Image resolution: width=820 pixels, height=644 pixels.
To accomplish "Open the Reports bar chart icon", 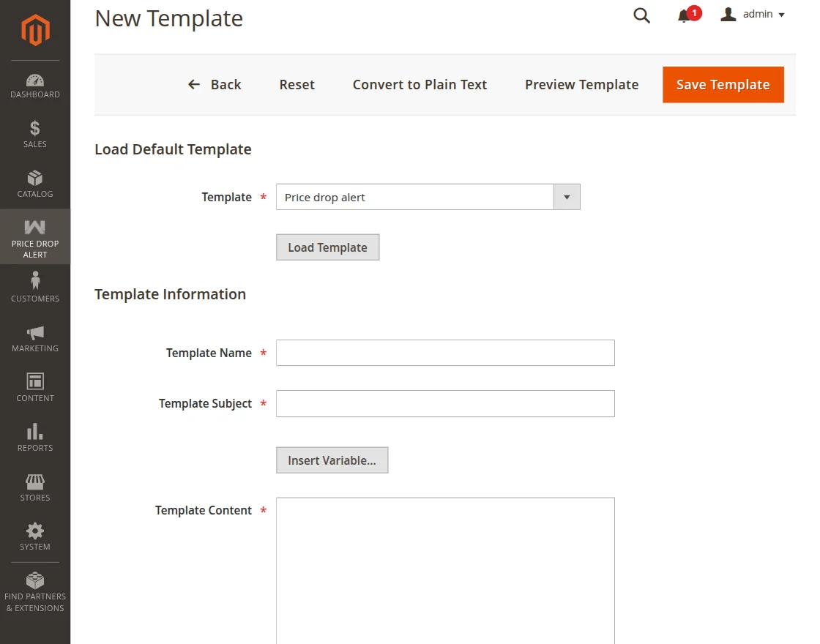I will (35, 432).
